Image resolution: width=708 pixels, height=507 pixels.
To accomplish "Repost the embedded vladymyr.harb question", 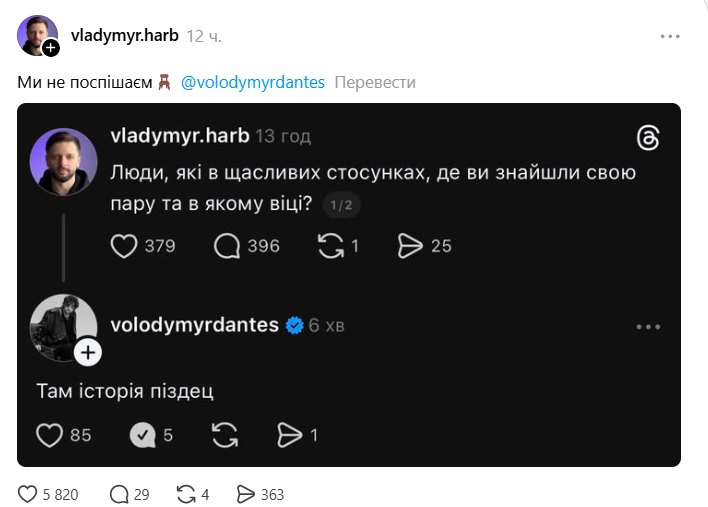I will tap(330, 245).
